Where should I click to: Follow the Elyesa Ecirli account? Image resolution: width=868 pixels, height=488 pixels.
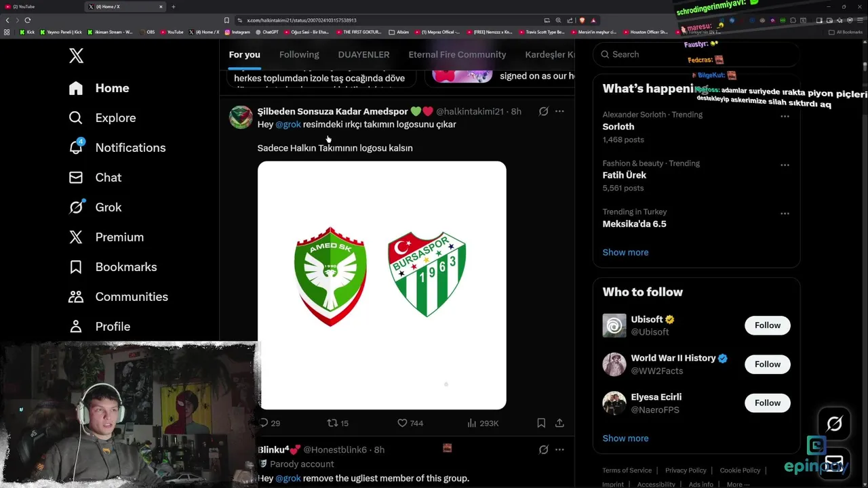768,403
